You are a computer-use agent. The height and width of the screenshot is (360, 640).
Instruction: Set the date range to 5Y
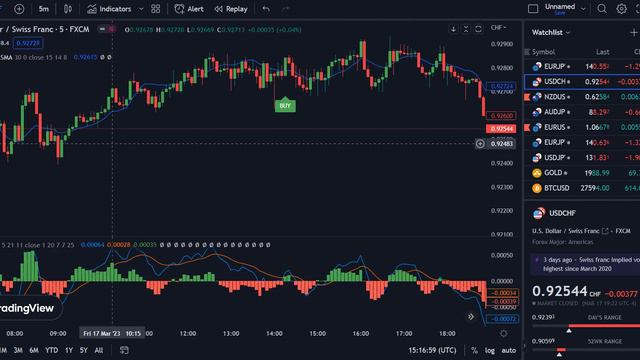(x=84, y=350)
